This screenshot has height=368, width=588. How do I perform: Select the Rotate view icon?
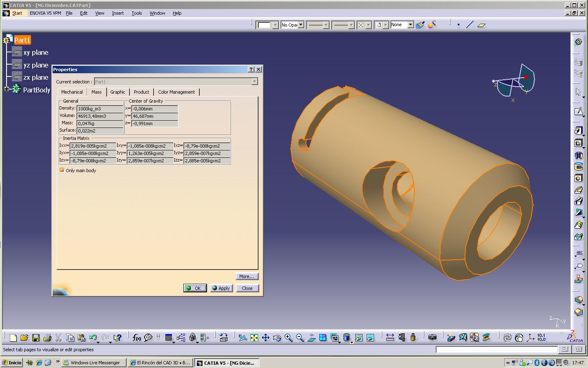(x=277, y=338)
